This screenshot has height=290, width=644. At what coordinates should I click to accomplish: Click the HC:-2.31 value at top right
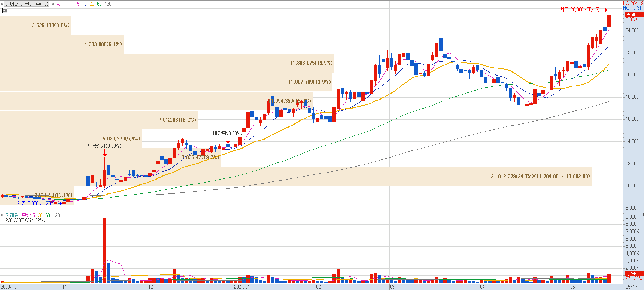point(632,8)
